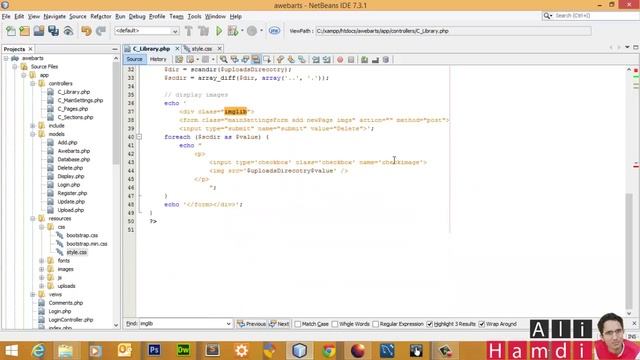The width and height of the screenshot is (640, 360).
Task: Click the Next Bookmark editor icon
Action: [291, 60]
